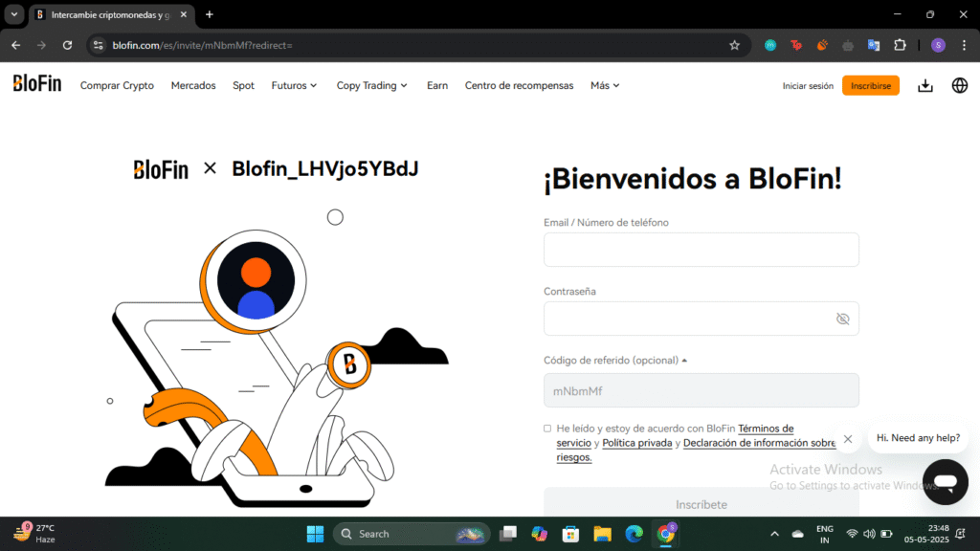This screenshot has width=980, height=551.
Task: Click the Chrome taskbar icon
Action: pyautogui.click(x=666, y=534)
